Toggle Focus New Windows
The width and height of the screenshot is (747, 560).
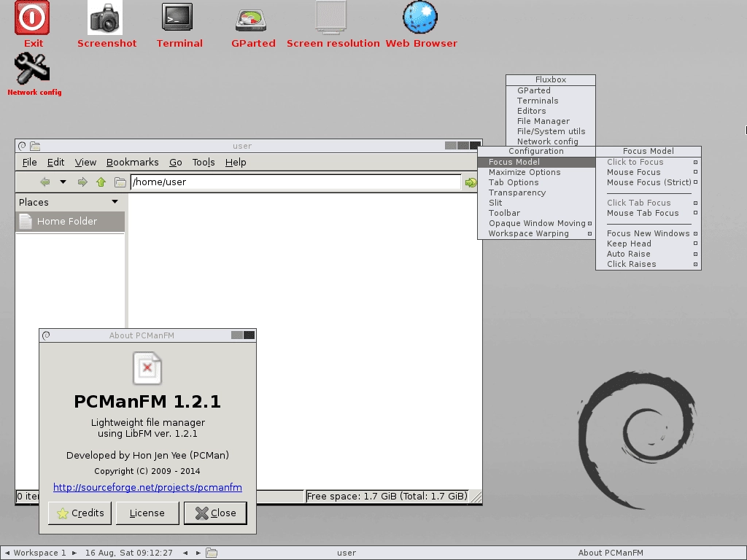[x=649, y=233]
